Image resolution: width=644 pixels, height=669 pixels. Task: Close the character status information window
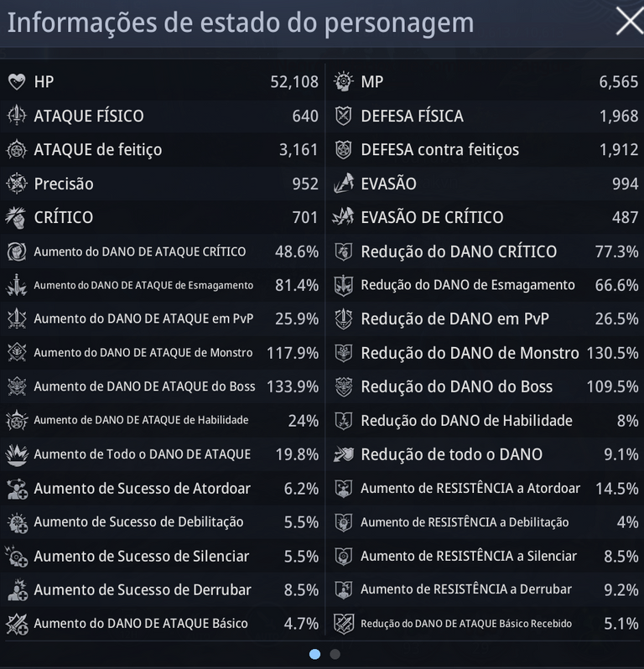(629, 21)
